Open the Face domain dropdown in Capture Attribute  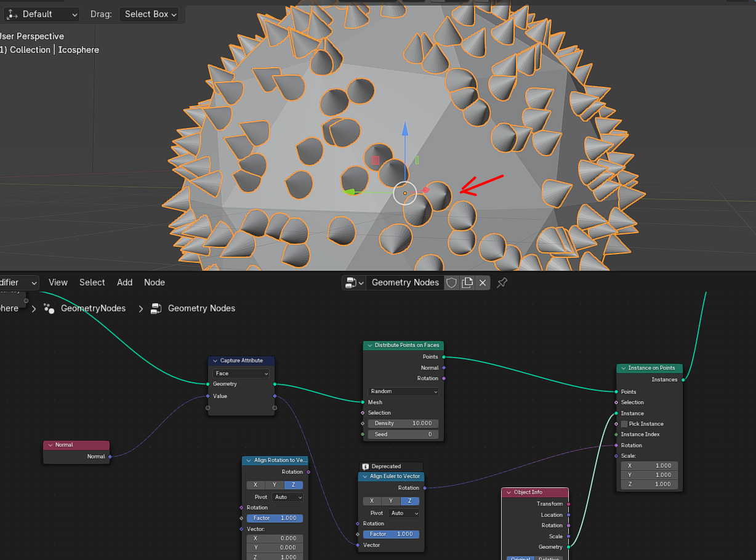(x=241, y=374)
